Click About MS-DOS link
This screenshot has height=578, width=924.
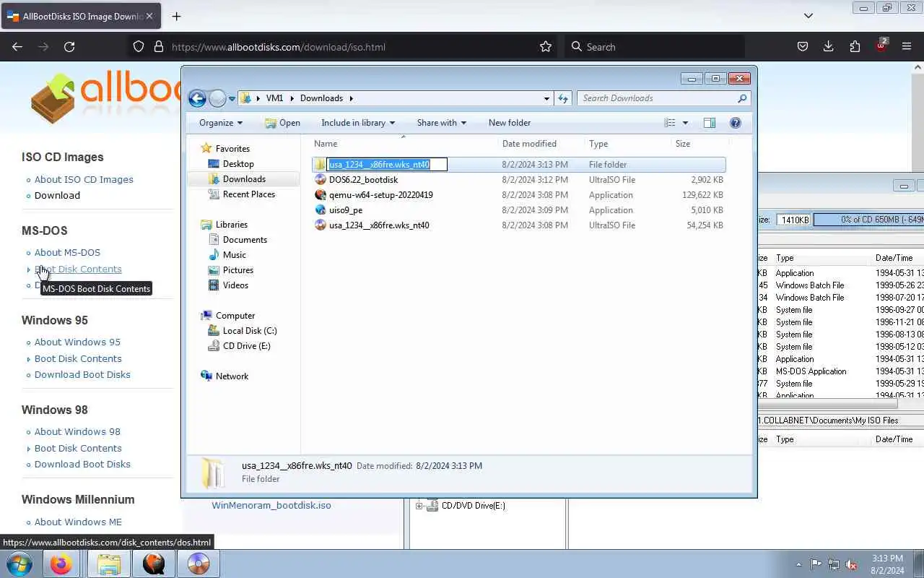[x=67, y=252]
